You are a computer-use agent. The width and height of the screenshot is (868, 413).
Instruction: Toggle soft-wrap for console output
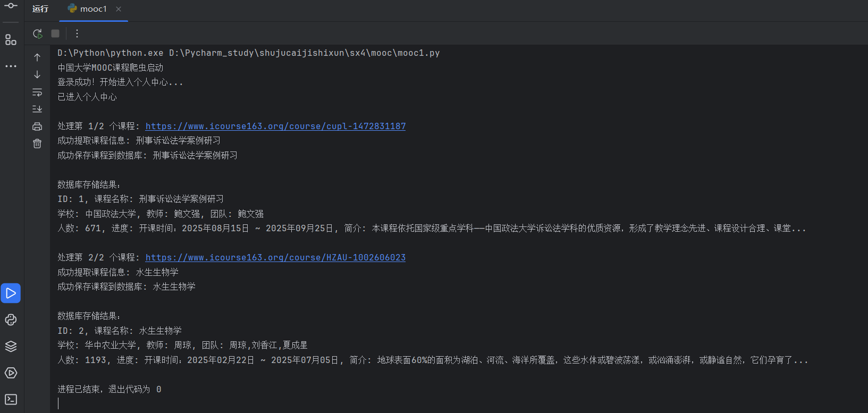(37, 92)
